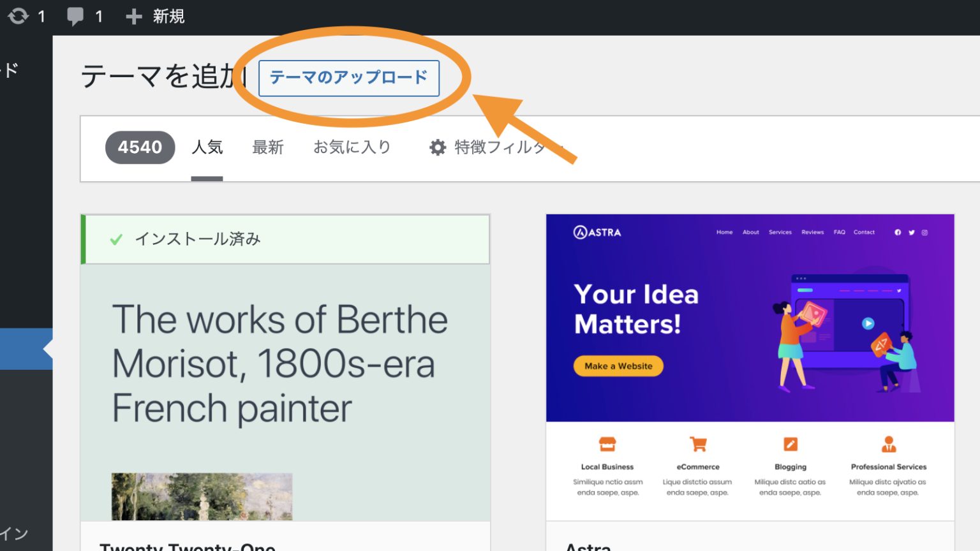The height and width of the screenshot is (551, 980).
Task: Switch to the 人気 tab
Action: point(207,147)
